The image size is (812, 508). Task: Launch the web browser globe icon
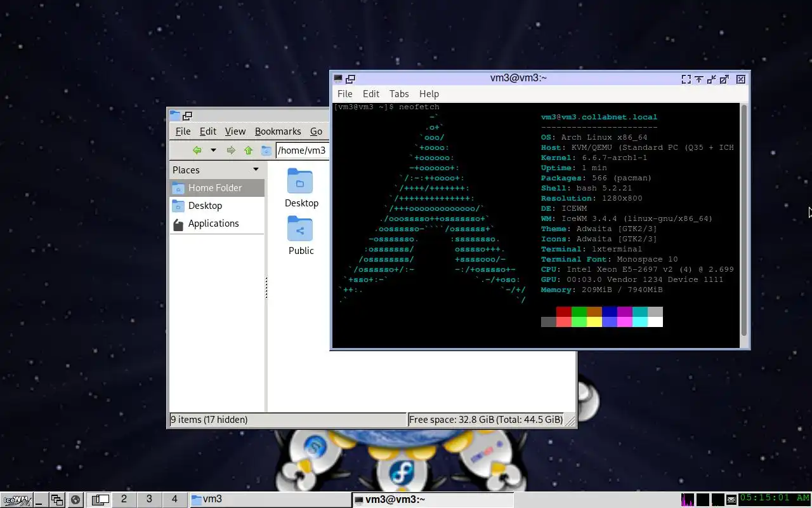[75, 500]
